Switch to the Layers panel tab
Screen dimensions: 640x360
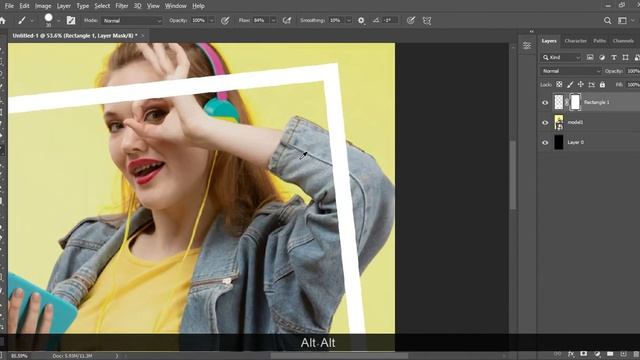point(549,41)
